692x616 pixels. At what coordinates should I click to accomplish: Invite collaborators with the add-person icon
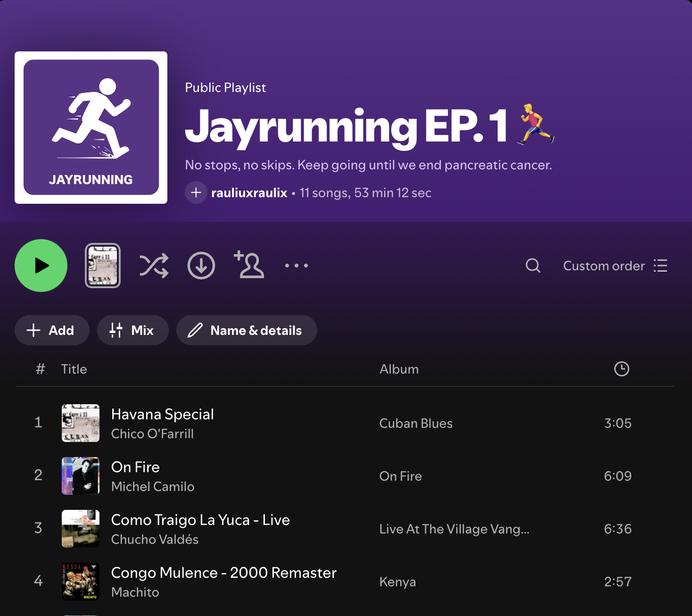pos(249,265)
